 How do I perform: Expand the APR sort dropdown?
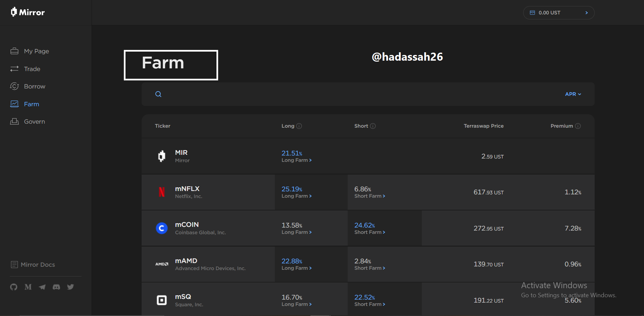point(573,94)
